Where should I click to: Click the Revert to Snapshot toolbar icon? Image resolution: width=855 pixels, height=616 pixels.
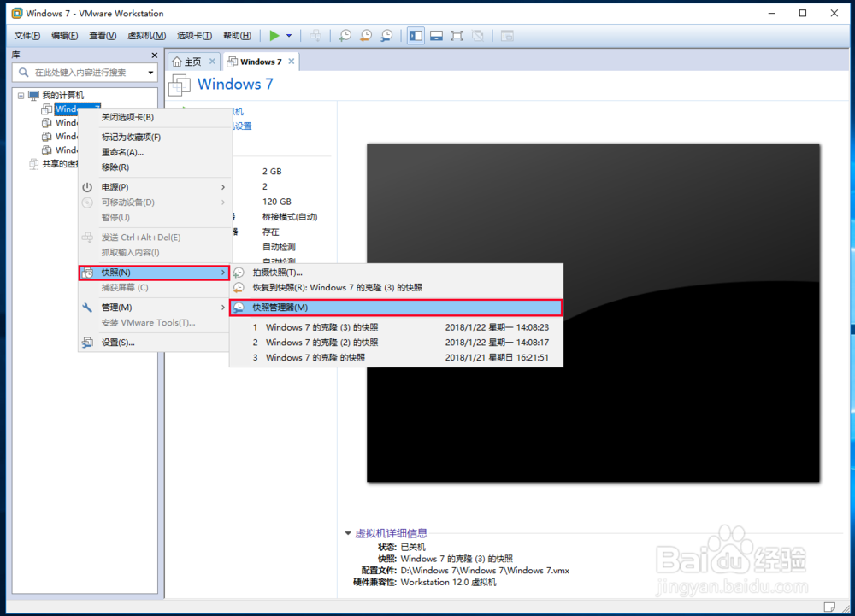365,36
